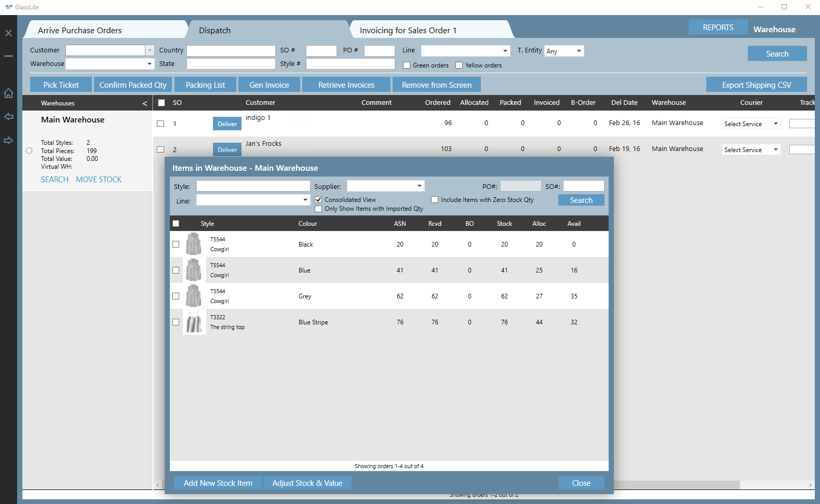Open Select Service dropdown for Jan's Frocks
820x504 pixels.
pos(751,149)
